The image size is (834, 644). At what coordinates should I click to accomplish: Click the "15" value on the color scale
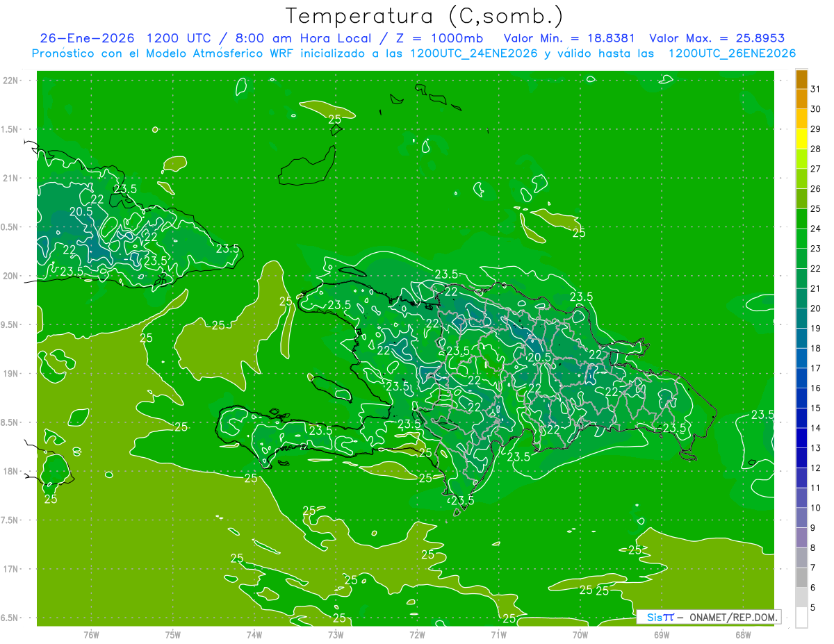(816, 408)
